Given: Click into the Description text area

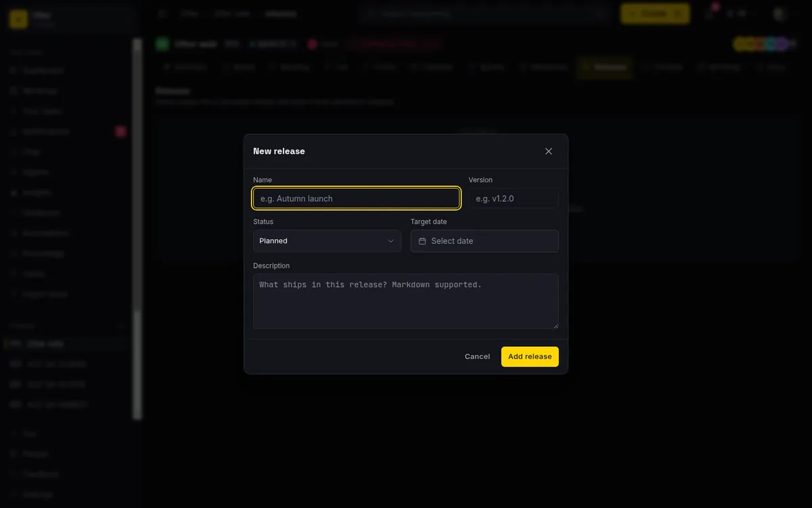Looking at the screenshot, I should (x=406, y=301).
